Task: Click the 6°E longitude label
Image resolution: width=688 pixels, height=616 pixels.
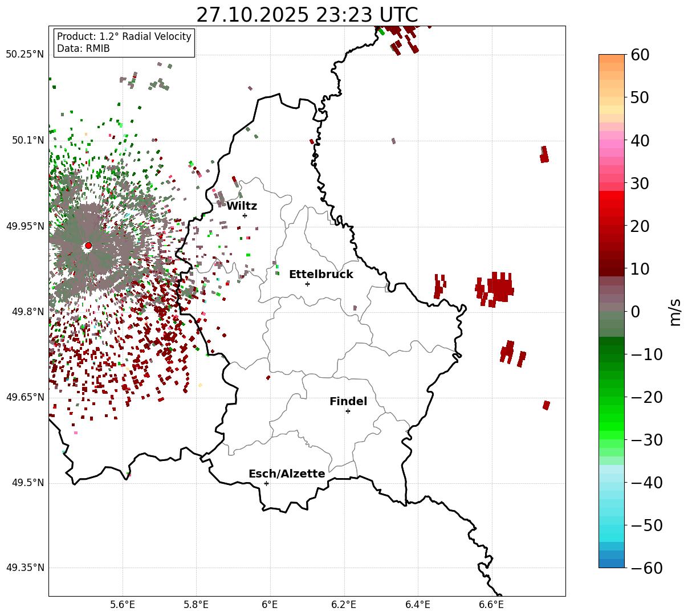Action: pos(270,605)
